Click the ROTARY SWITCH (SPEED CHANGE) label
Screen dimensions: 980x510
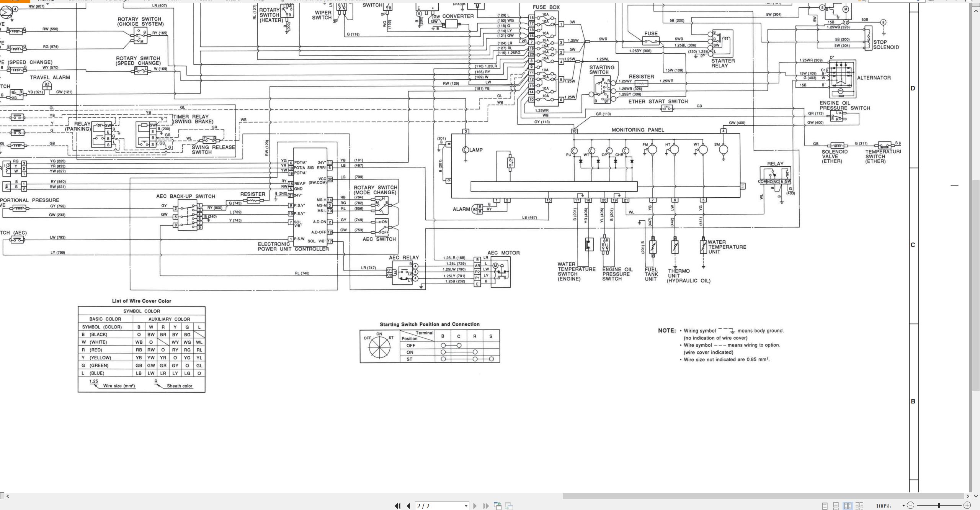coord(138,61)
